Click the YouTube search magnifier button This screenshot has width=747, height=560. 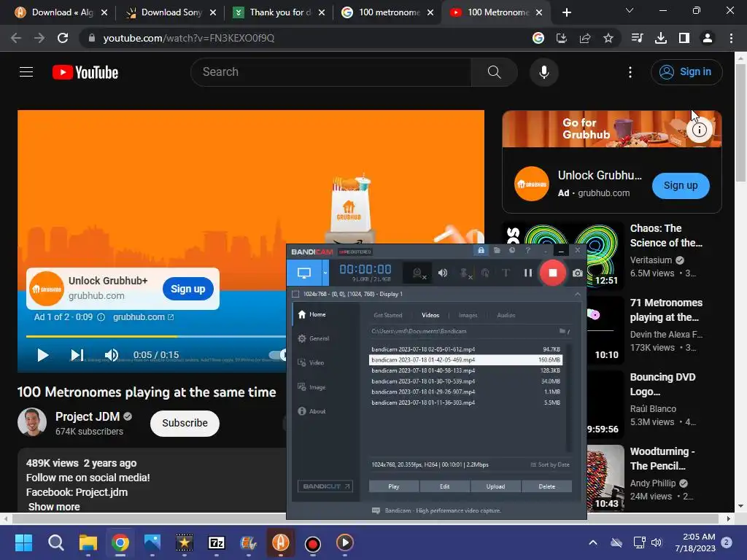(495, 72)
